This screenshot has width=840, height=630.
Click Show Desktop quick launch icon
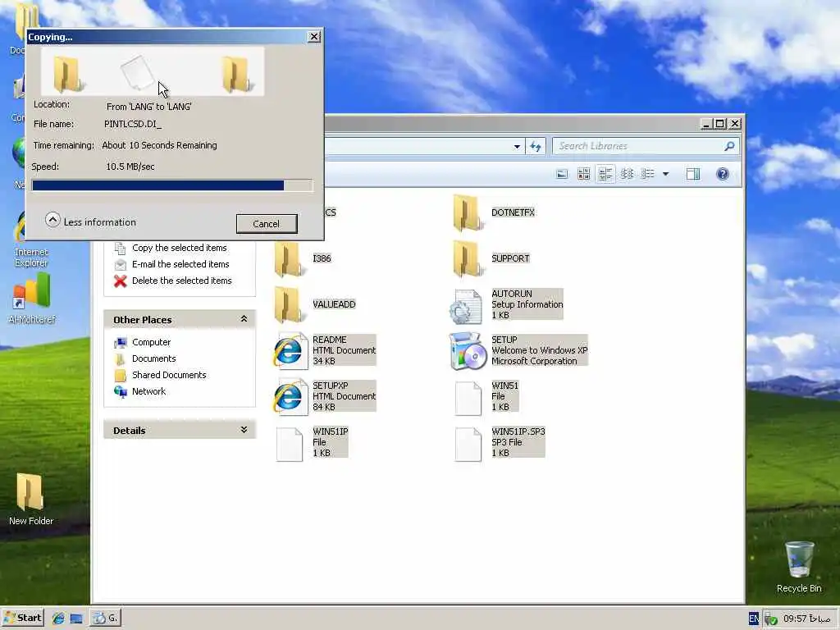click(x=76, y=619)
